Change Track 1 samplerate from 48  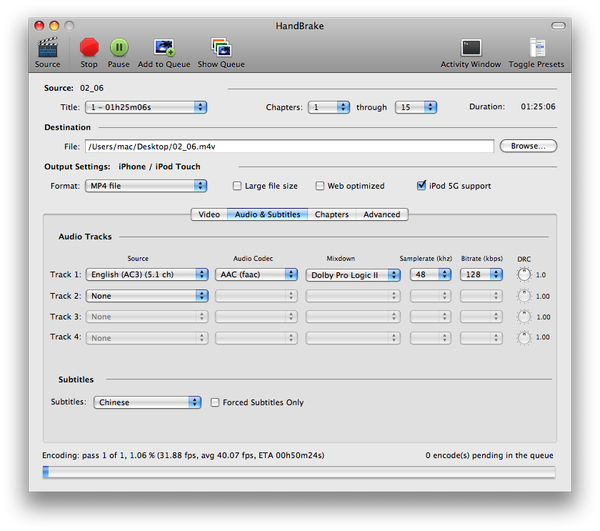431,275
